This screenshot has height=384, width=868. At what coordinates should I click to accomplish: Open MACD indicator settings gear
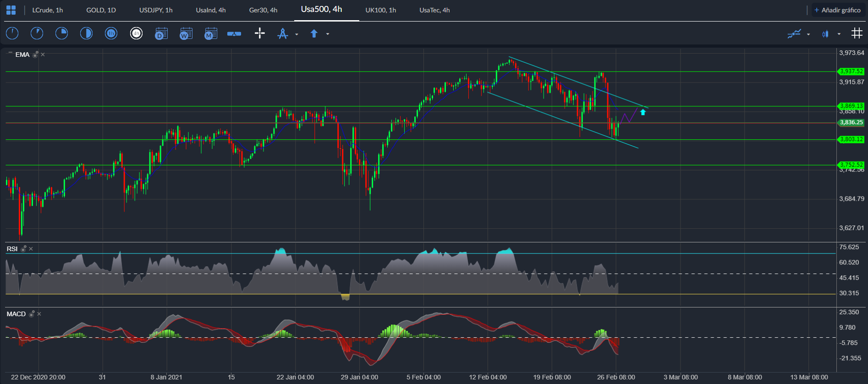(32, 314)
